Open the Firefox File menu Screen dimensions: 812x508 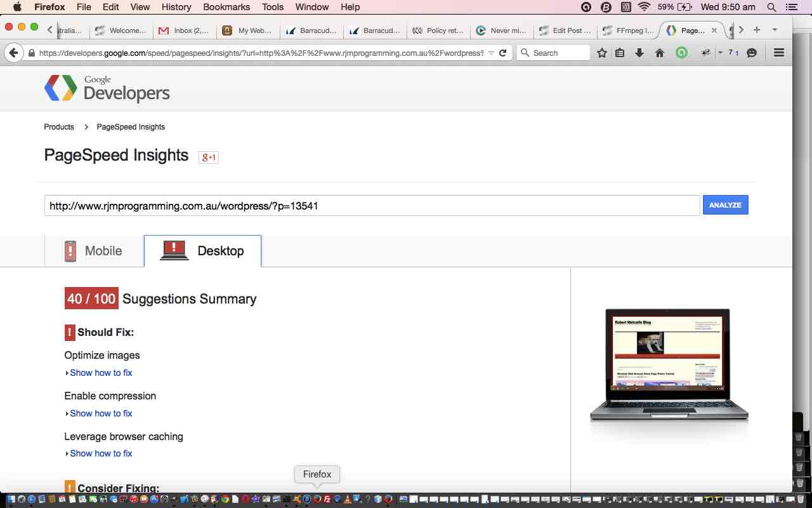(83, 7)
